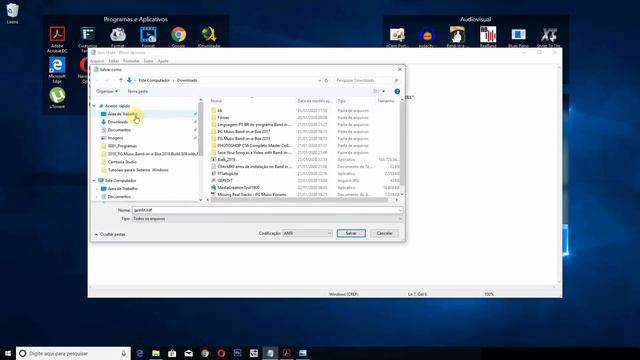Launch uTorrent desktop shortcut
The image size is (640, 360).
point(57,98)
